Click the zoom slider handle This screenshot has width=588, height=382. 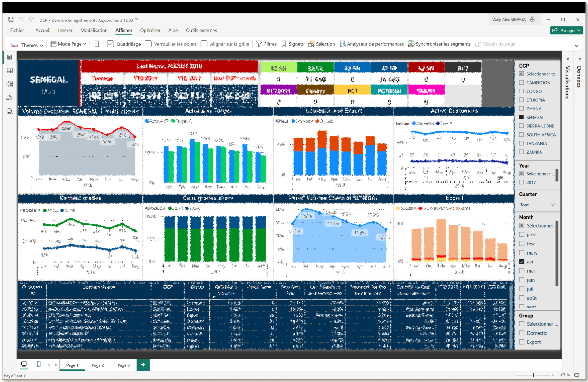coord(533,375)
